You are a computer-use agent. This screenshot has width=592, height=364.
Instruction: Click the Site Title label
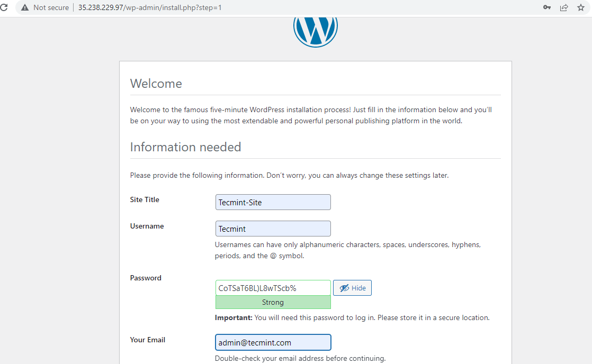(145, 199)
